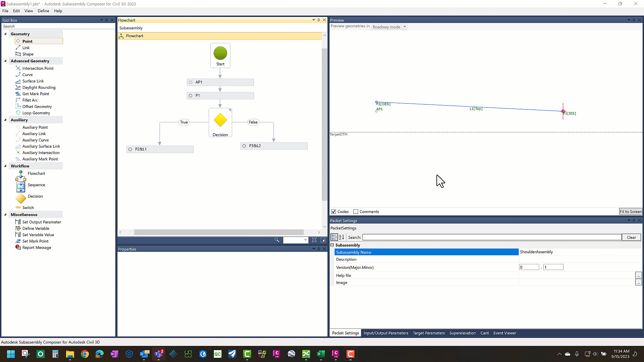Click the Report Message tool icon

(18, 247)
